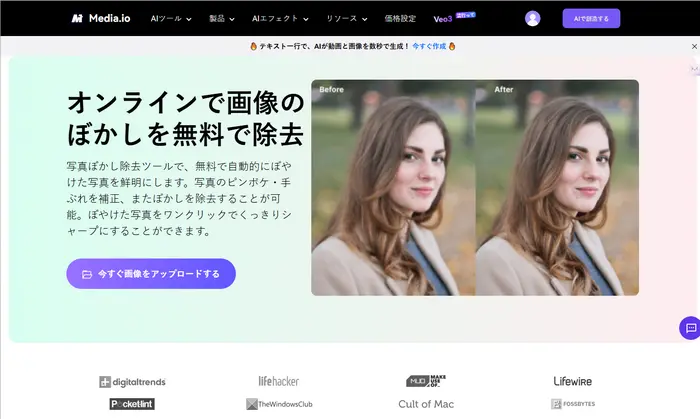
Task: Click the Fossbytes logo
Action: [573, 404]
